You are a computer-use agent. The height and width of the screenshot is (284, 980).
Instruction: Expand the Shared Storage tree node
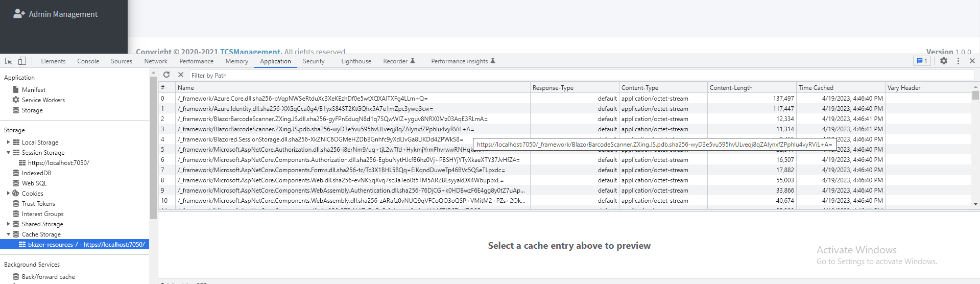tap(8, 224)
